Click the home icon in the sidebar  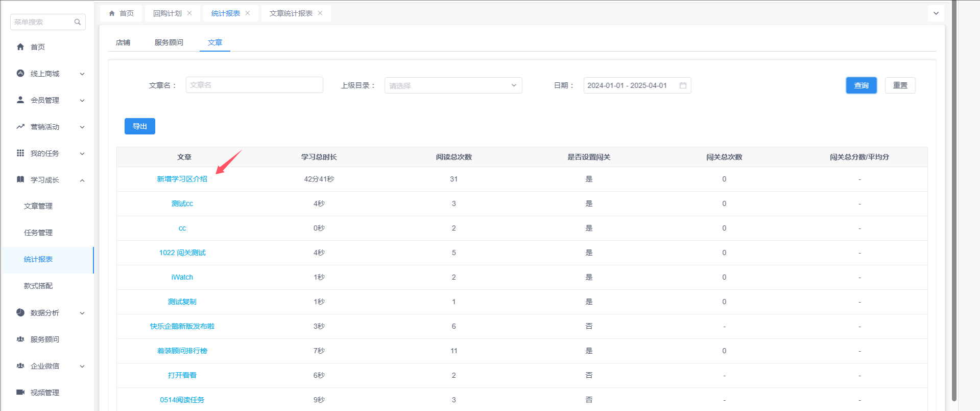(x=20, y=47)
